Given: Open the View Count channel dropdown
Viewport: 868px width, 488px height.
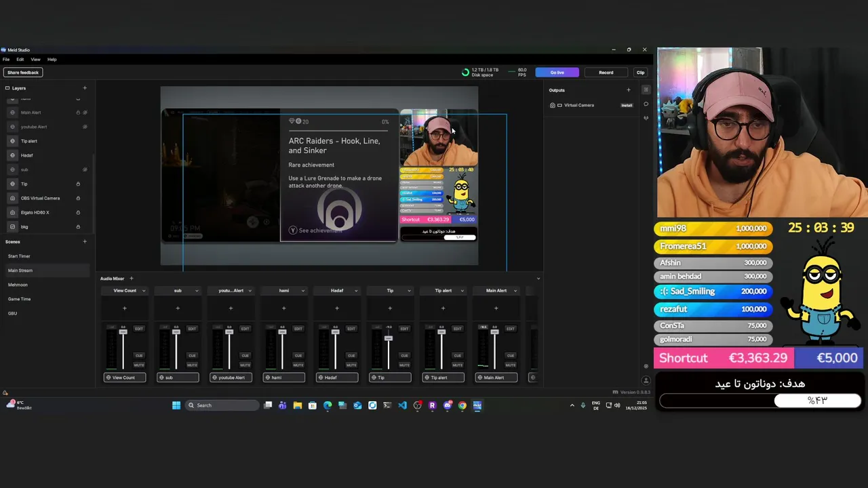Looking at the screenshot, I should [x=143, y=291].
